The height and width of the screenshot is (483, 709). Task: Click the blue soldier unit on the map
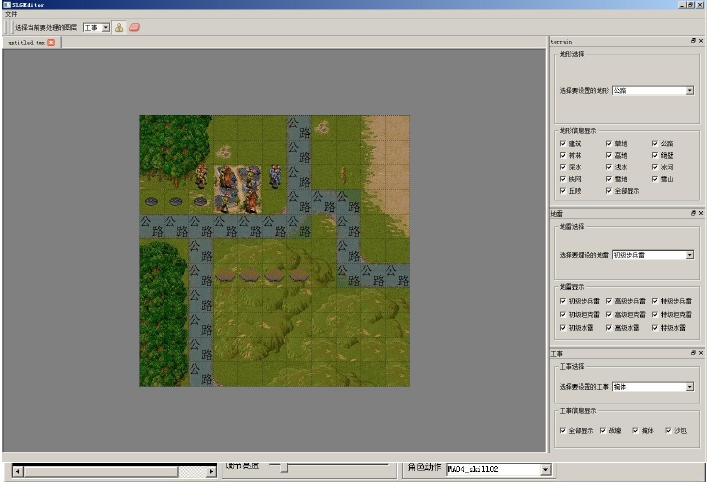[274, 176]
